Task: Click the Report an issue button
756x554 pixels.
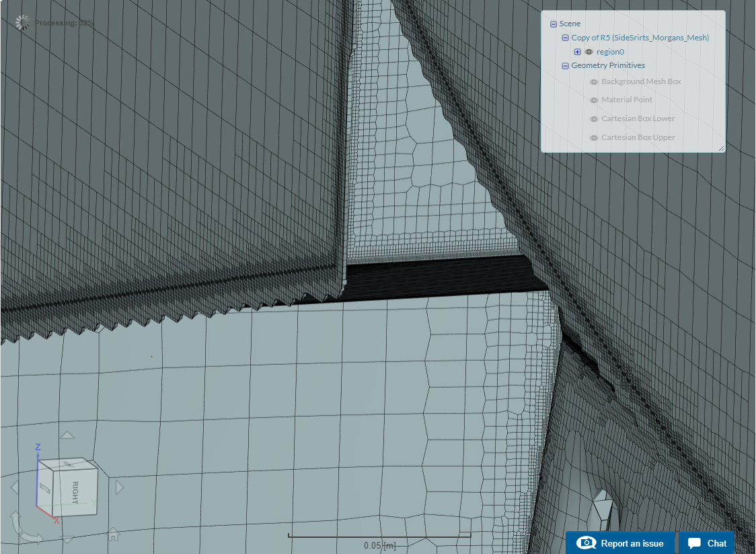Action: pyautogui.click(x=620, y=543)
